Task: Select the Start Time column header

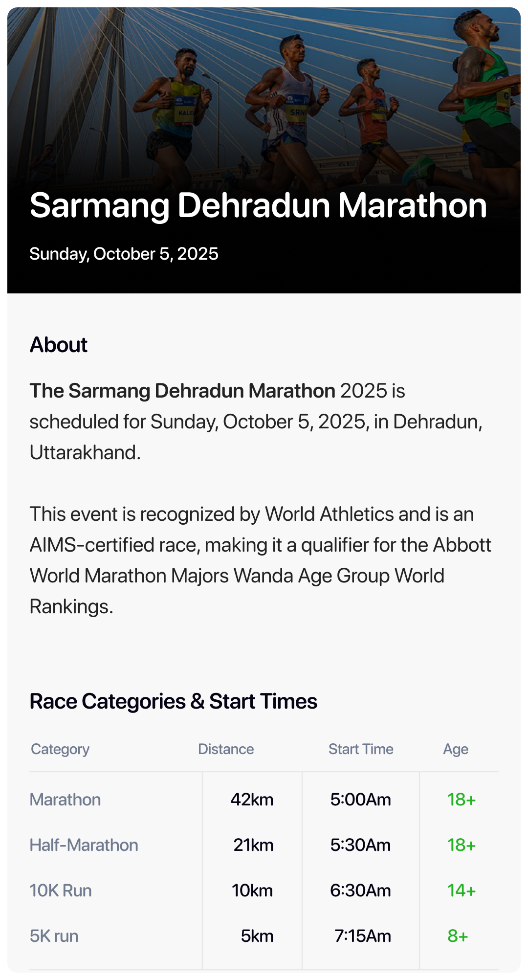Action: [361, 749]
